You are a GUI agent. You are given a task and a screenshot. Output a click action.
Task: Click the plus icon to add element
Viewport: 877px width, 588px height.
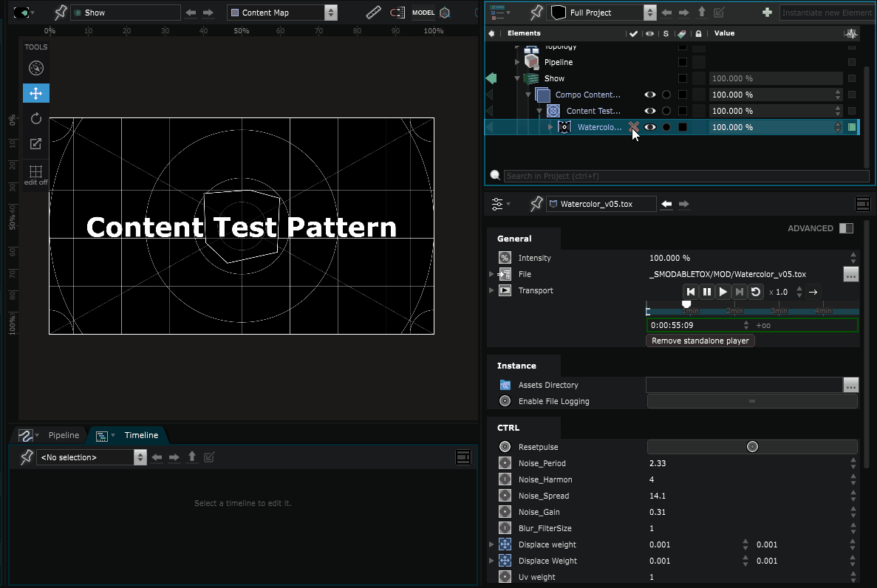768,13
